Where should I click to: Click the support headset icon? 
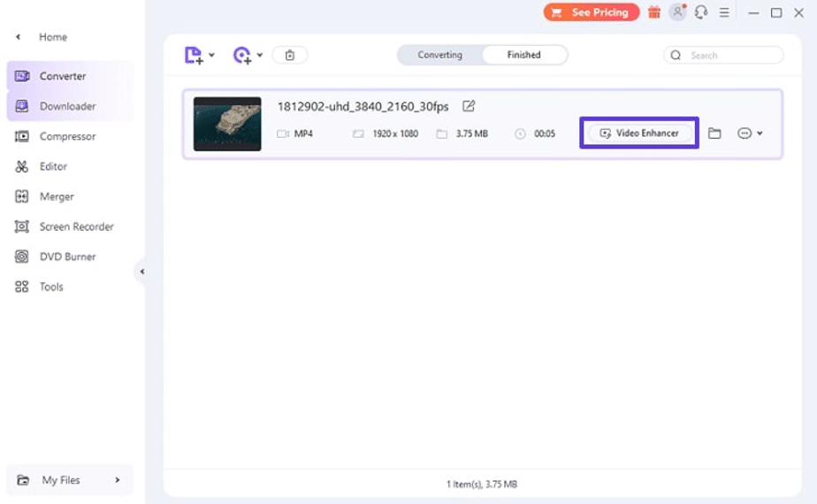click(x=701, y=12)
